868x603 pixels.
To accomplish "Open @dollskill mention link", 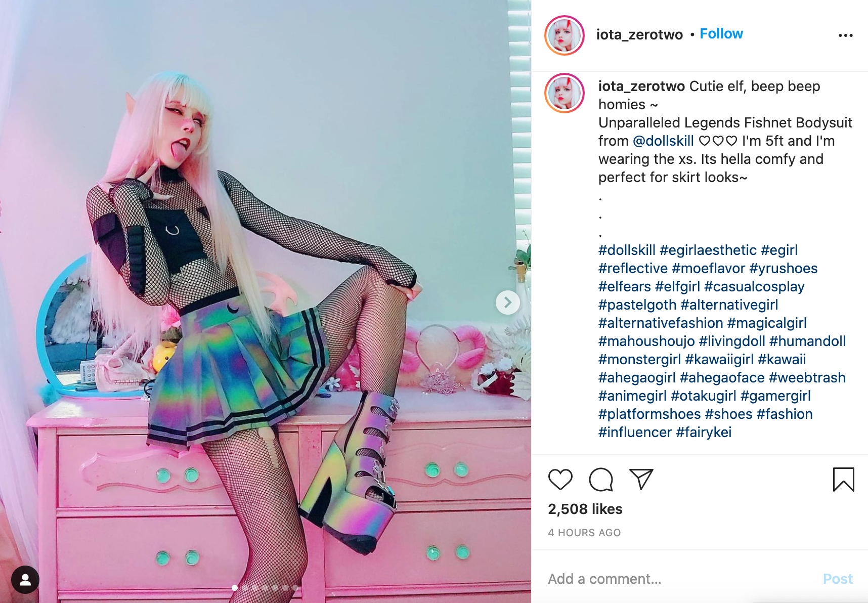I will click(x=663, y=141).
